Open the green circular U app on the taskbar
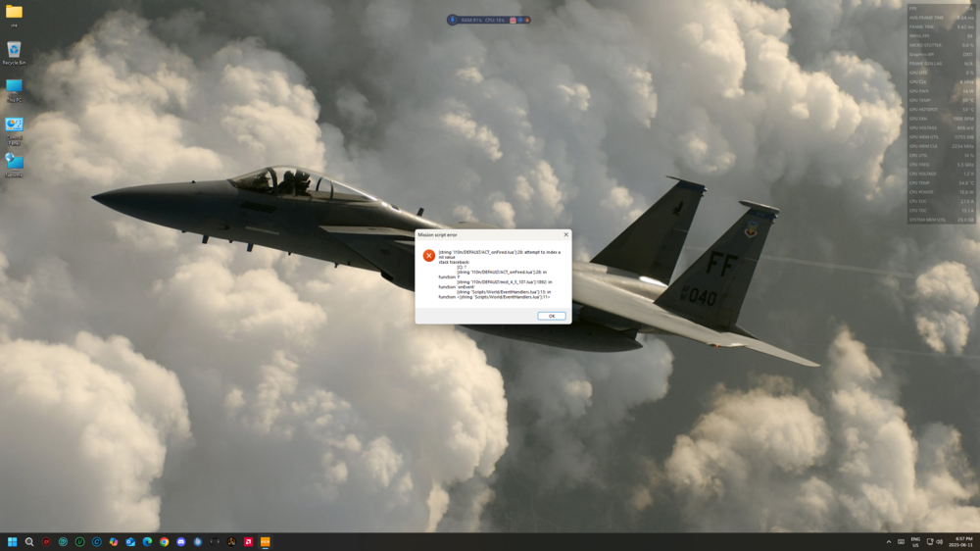 point(79,541)
